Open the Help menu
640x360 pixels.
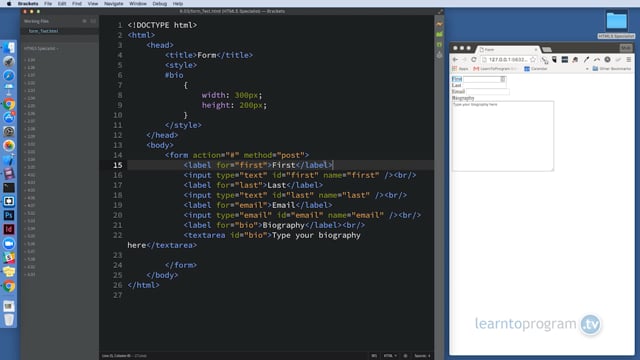pos(178,4)
